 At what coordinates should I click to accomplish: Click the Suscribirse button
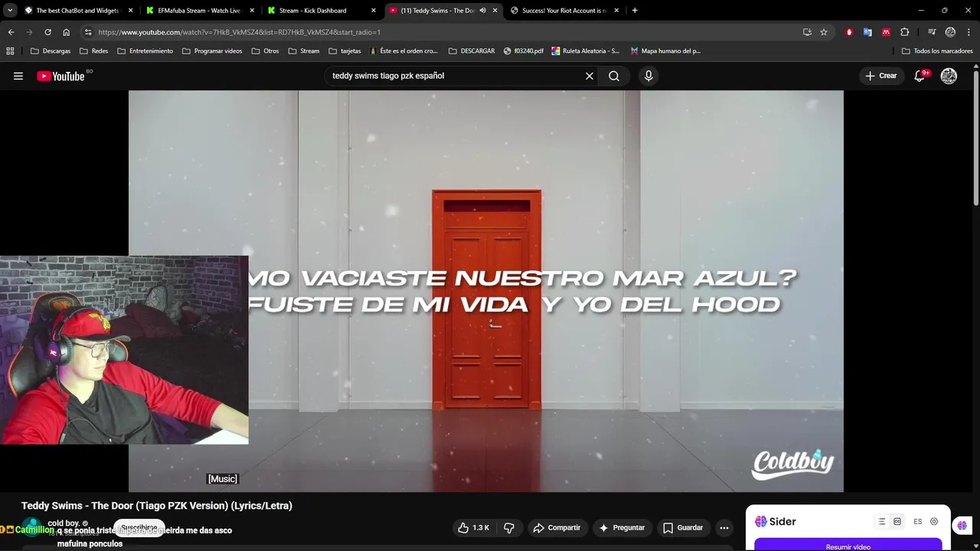[139, 527]
